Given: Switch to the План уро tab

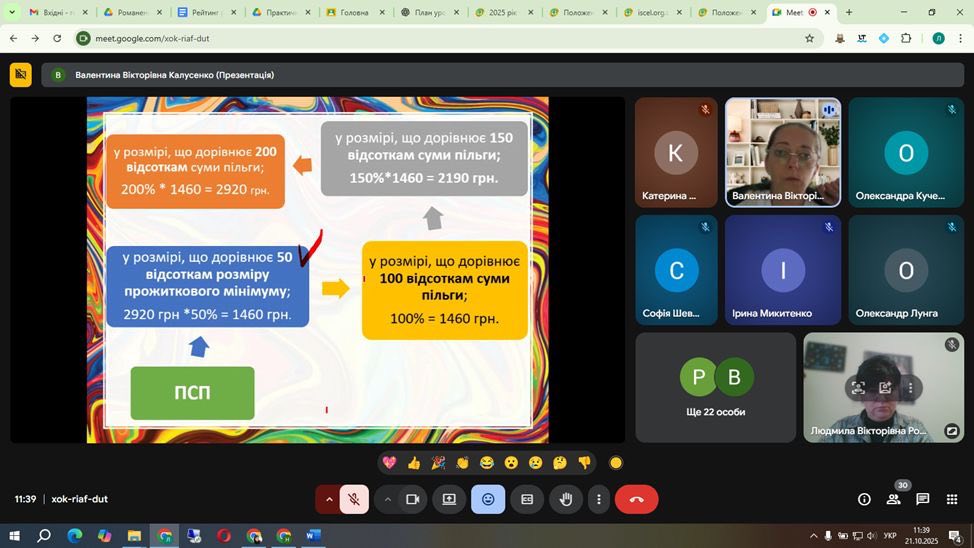Looking at the screenshot, I should (x=429, y=12).
